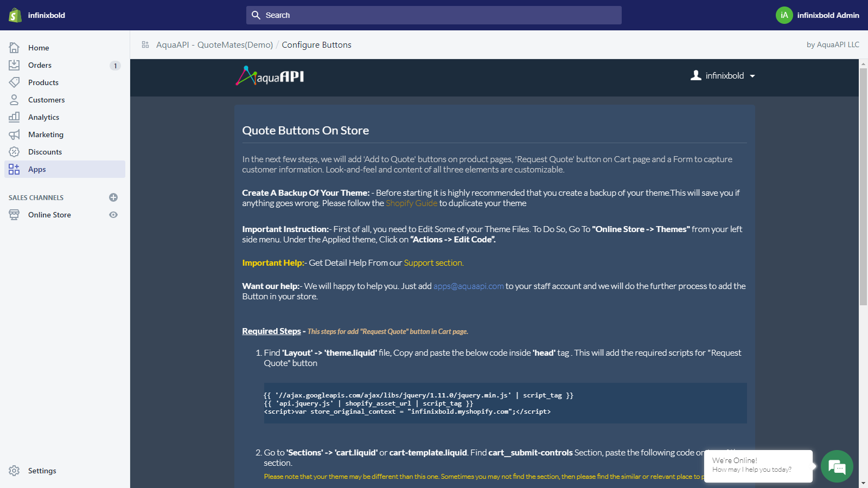Focus the Search input field

point(434,15)
